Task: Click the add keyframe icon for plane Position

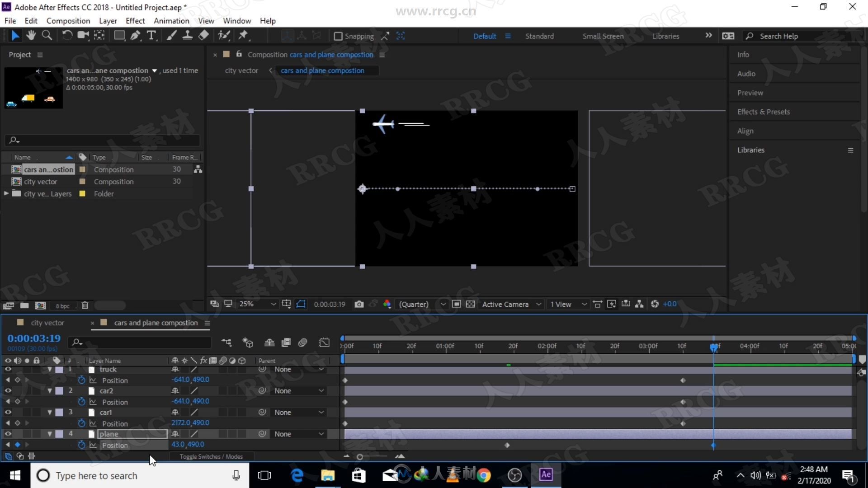Action: pos(17,445)
